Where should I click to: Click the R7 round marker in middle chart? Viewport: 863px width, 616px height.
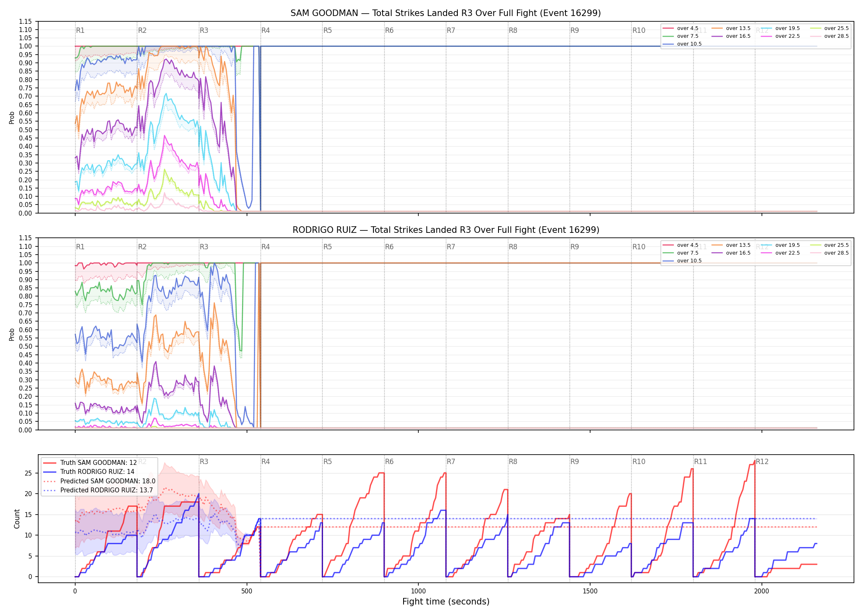[x=451, y=247]
